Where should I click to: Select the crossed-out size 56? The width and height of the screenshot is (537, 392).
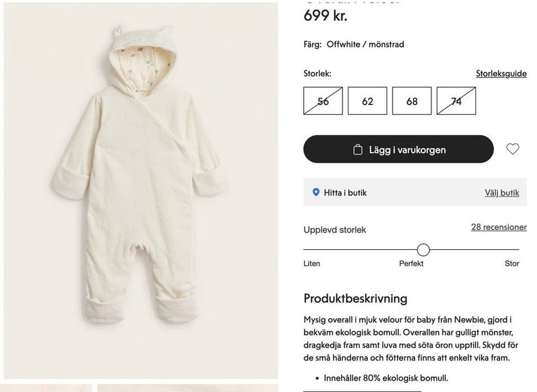click(323, 101)
